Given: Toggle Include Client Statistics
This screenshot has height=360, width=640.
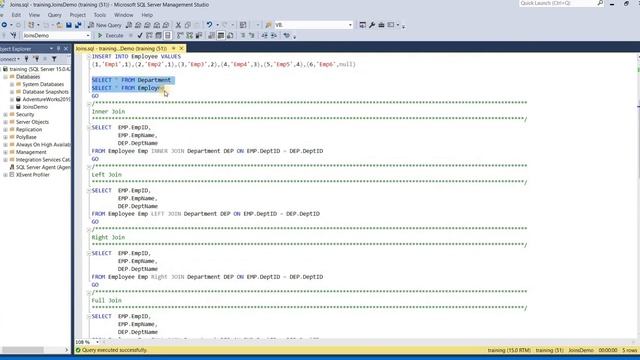Looking at the screenshot, I should (x=199, y=36).
